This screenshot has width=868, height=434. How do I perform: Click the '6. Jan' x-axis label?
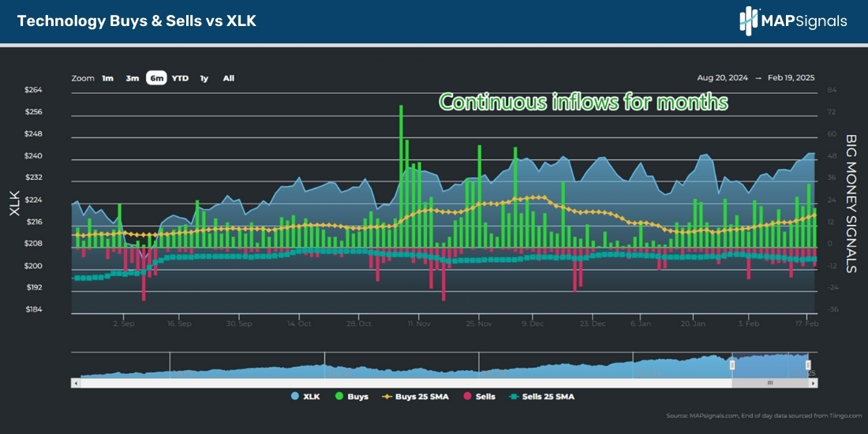641,323
